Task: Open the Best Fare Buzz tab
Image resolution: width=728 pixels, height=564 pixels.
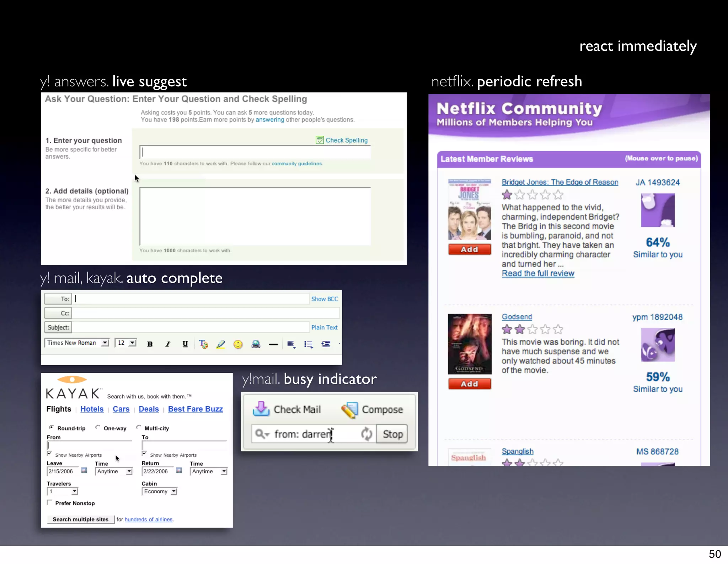Action: coord(196,409)
